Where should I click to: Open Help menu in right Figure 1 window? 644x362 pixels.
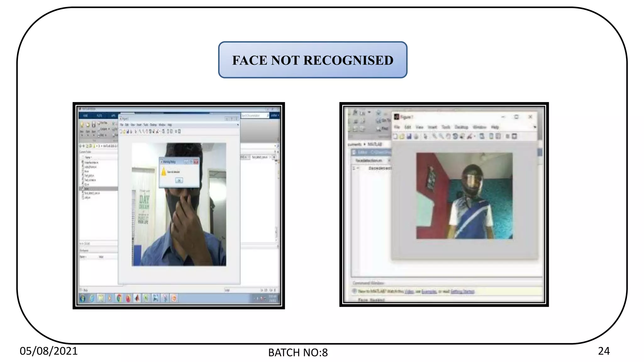pos(495,127)
